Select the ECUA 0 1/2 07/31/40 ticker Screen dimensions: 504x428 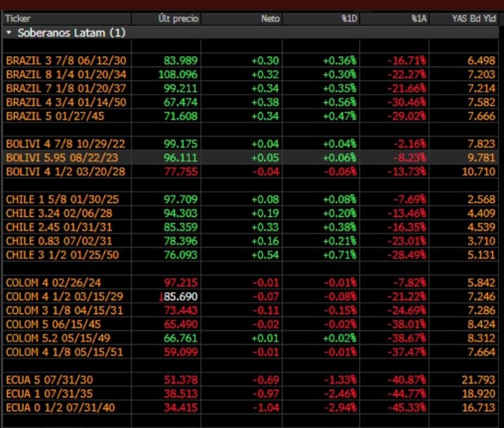click(60, 408)
